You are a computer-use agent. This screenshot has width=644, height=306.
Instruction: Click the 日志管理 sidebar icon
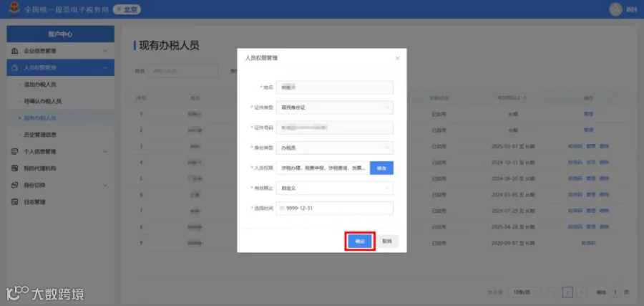[x=15, y=202]
